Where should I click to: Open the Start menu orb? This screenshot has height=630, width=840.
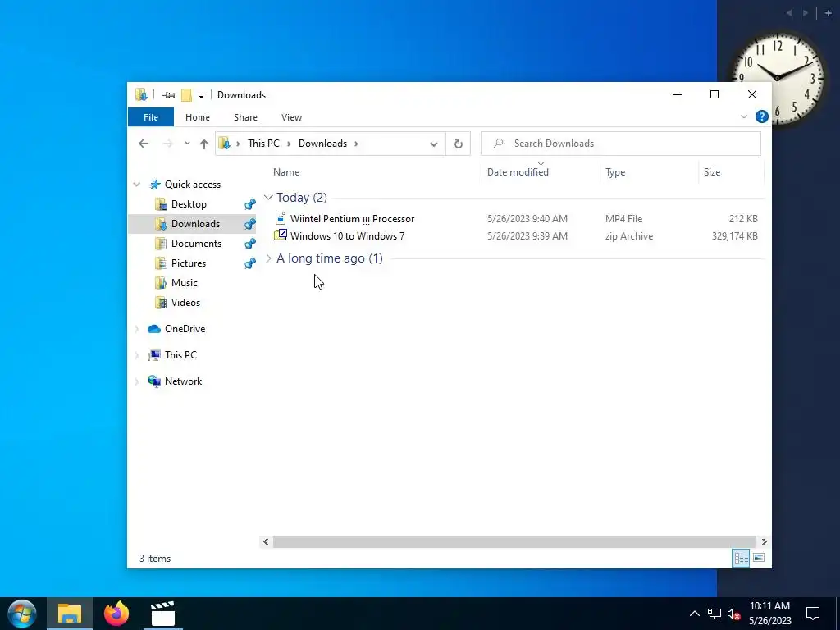pyautogui.click(x=21, y=614)
